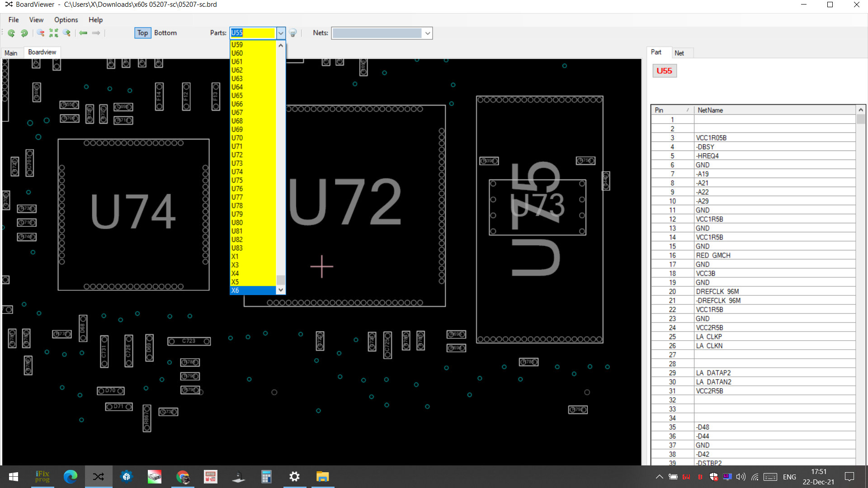Choose U59 from the parts list
This screenshot has height=488, width=868.
click(253, 45)
